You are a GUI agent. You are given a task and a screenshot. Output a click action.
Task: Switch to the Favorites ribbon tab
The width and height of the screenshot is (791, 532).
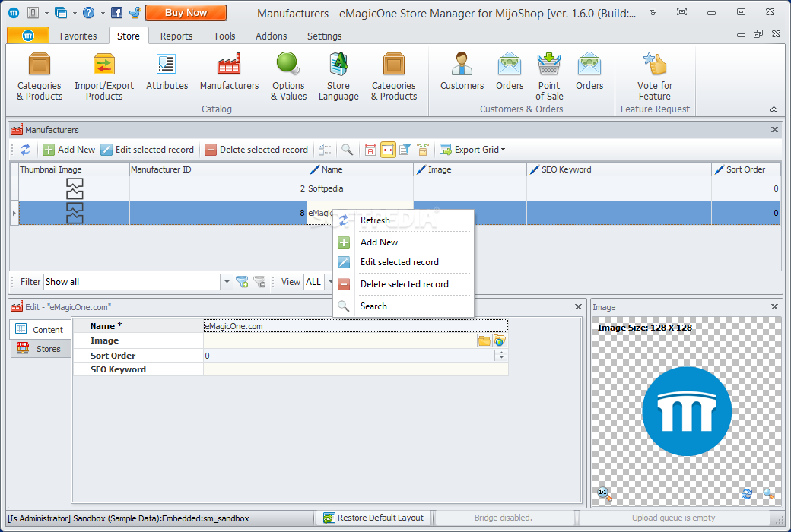click(x=78, y=36)
